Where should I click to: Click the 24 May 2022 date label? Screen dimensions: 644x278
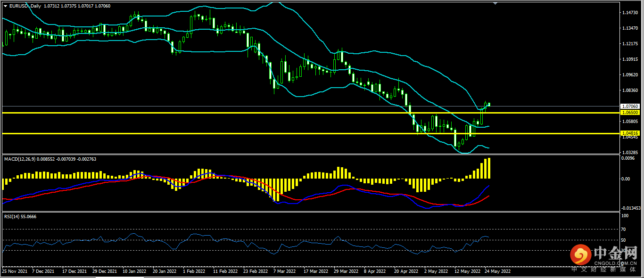click(x=497, y=271)
